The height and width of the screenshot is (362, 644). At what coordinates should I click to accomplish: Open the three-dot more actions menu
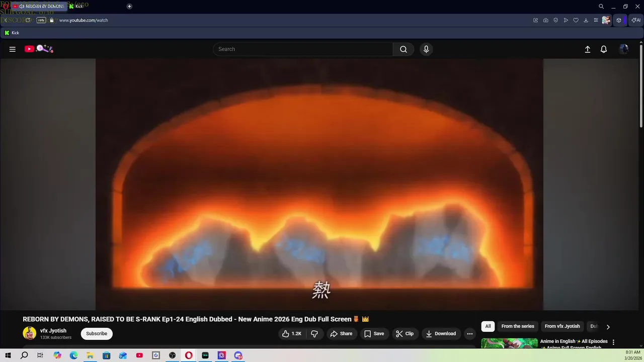point(470,334)
